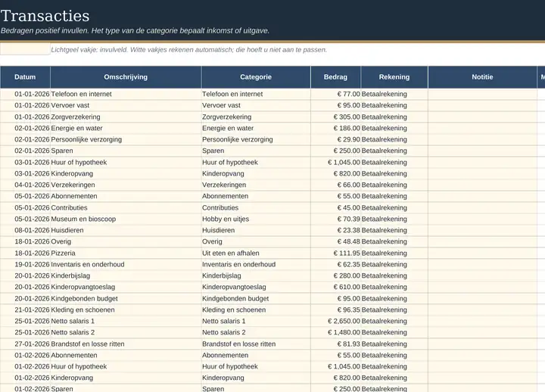Viewport: 545px width, 392px height.
Task: Click the 03-01-2026 Kinderopvang description cell
Action: pyautogui.click(x=126, y=173)
